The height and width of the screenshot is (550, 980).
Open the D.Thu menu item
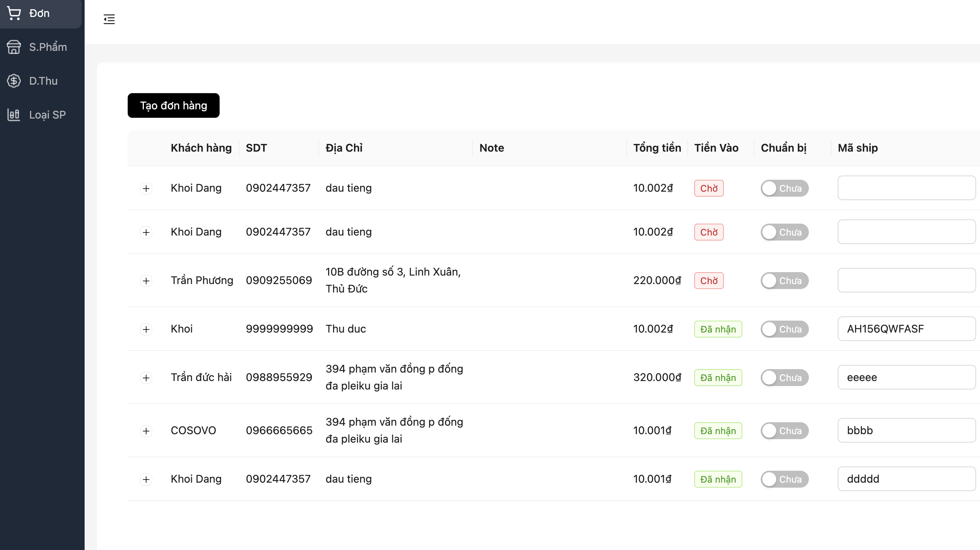point(43,81)
